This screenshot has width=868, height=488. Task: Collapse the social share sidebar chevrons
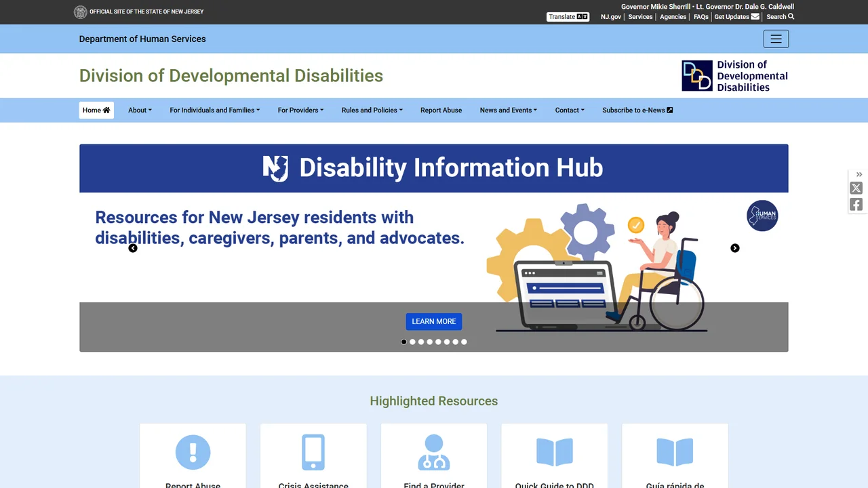(859, 175)
